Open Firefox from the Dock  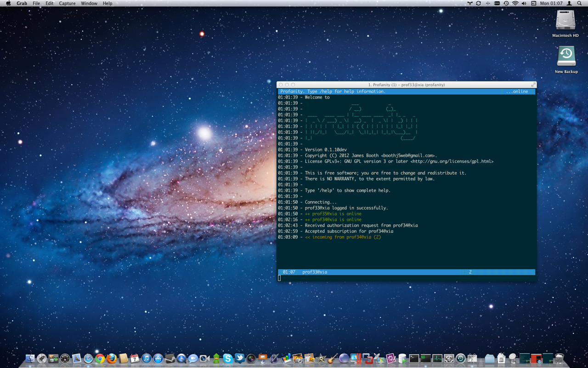coord(112,358)
